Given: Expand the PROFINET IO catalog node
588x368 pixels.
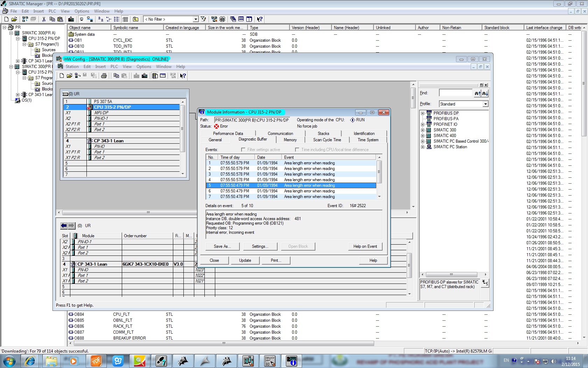Looking at the screenshot, I should coord(422,124).
